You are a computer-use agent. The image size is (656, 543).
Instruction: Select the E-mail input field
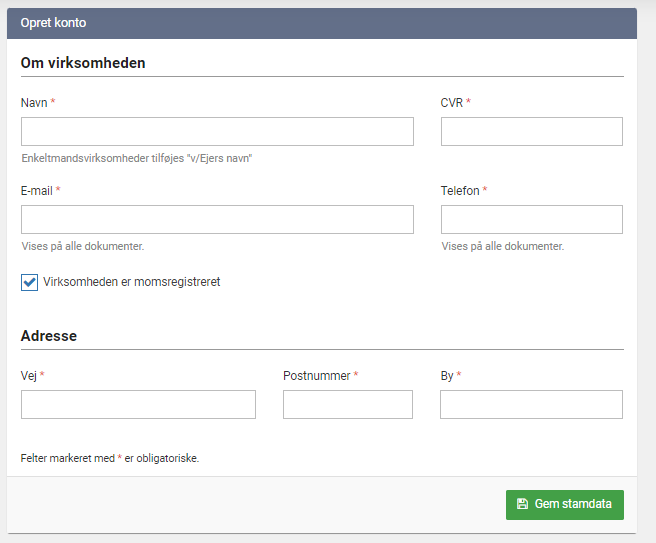217,220
